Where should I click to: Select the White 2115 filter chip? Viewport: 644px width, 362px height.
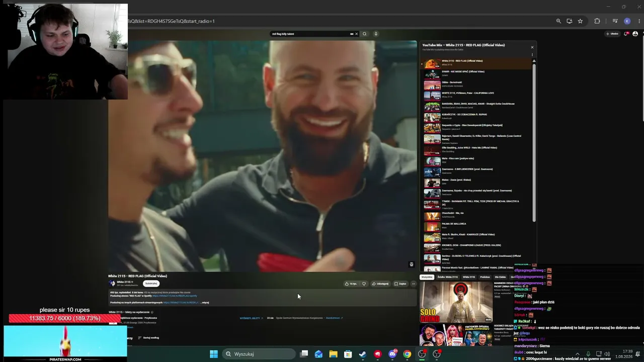[469, 277]
